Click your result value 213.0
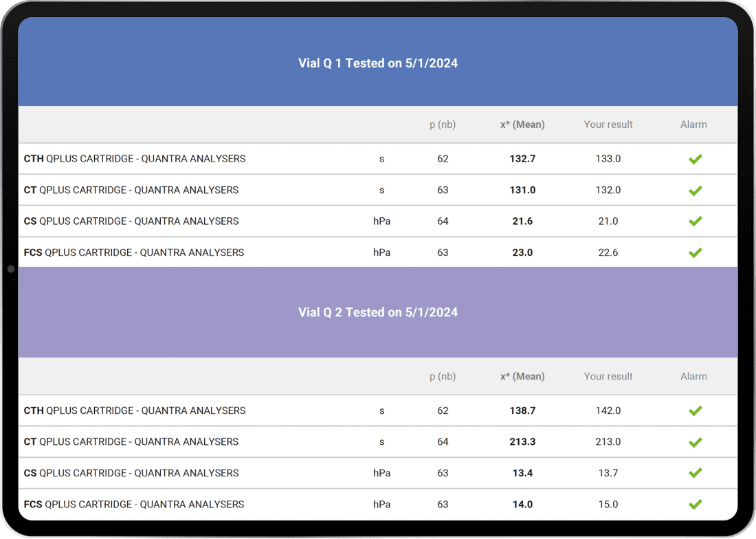 click(x=608, y=441)
